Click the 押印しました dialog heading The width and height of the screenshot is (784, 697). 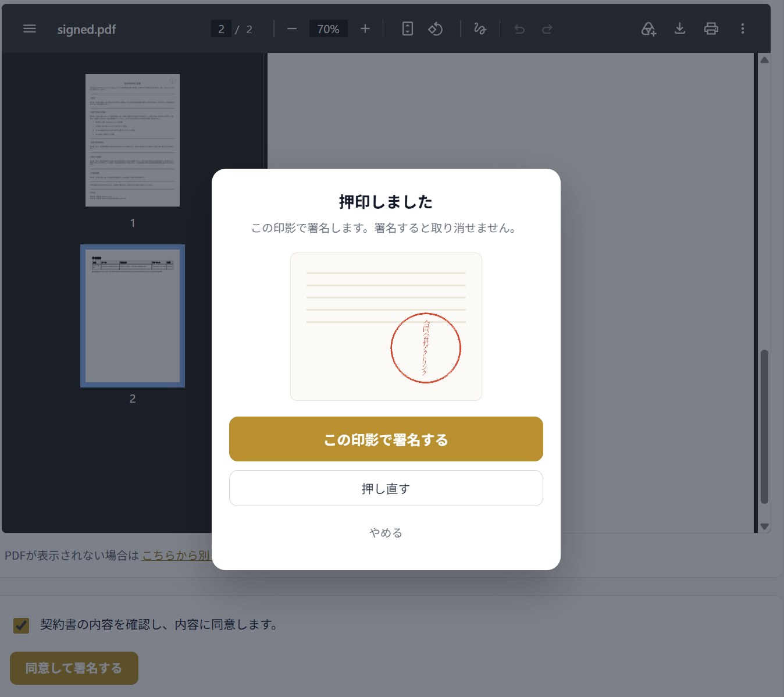(x=386, y=202)
